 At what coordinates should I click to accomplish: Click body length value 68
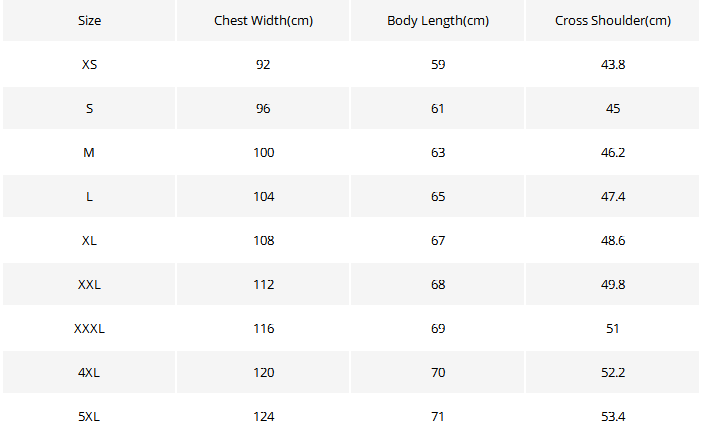438,285
